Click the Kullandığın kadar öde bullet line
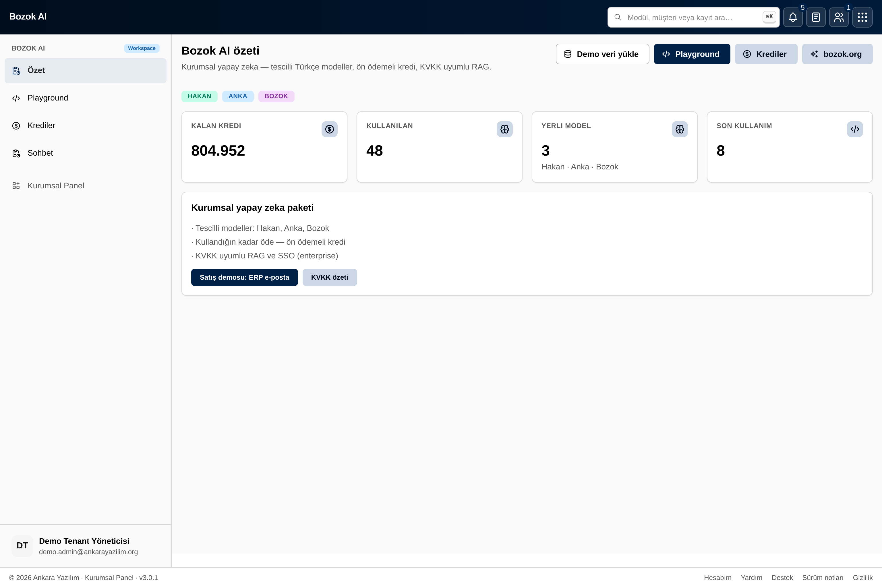882x588 pixels. 268,242
